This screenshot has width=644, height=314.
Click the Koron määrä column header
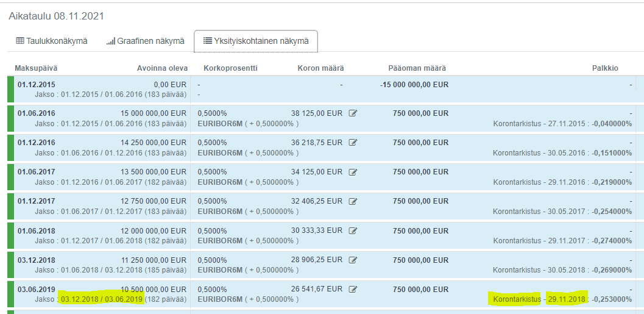pos(320,68)
